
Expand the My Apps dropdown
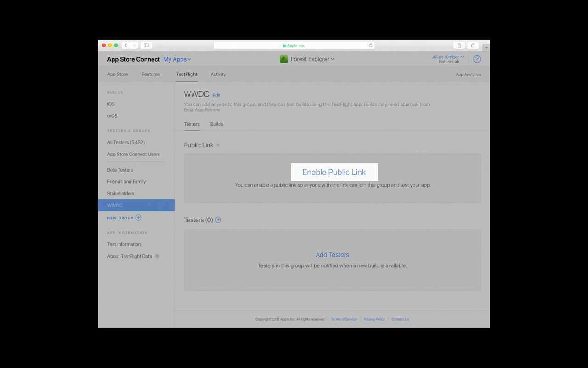[x=177, y=59]
